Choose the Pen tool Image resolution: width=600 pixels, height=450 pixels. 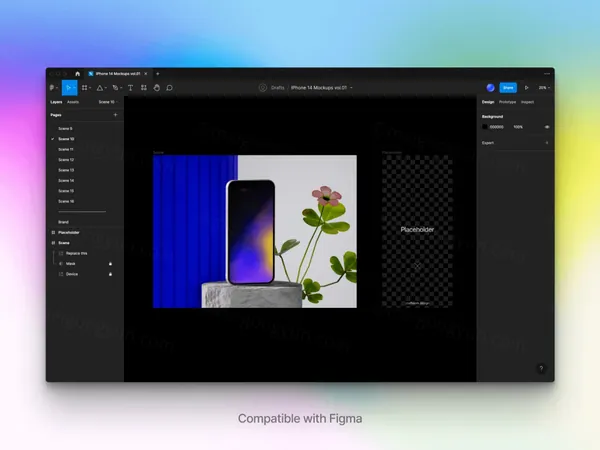[115, 88]
